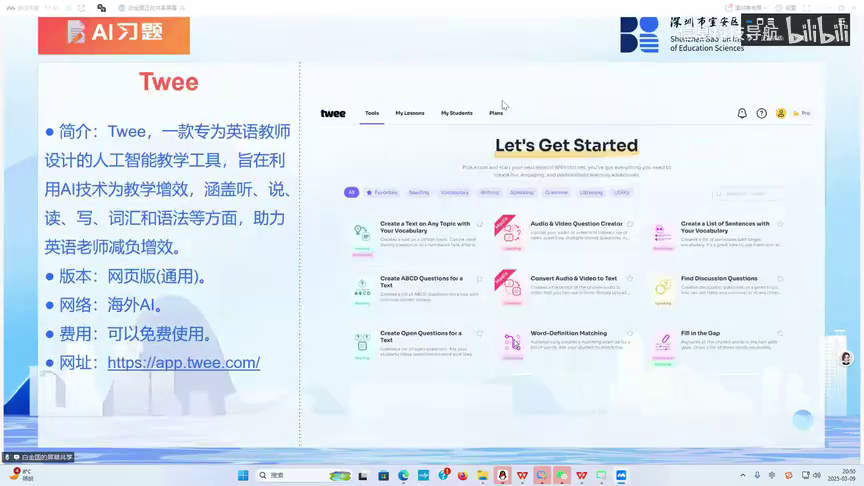Open Create ABCD Questions for a Text

coord(421,282)
